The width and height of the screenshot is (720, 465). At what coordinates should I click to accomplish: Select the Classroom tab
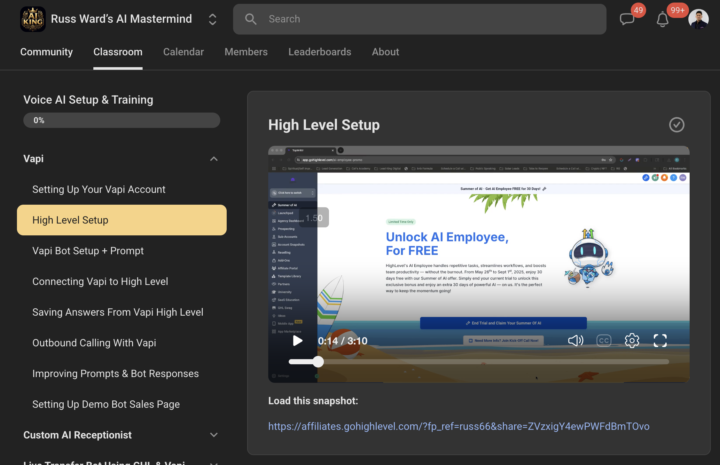[118, 52]
